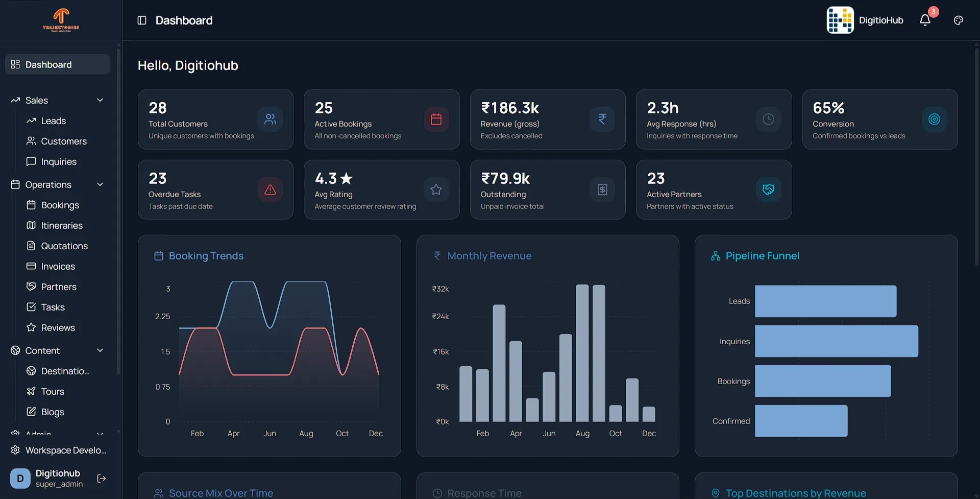The width and height of the screenshot is (980, 499).
Task: Open the Blogs page
Action: [x=53, y=412]
